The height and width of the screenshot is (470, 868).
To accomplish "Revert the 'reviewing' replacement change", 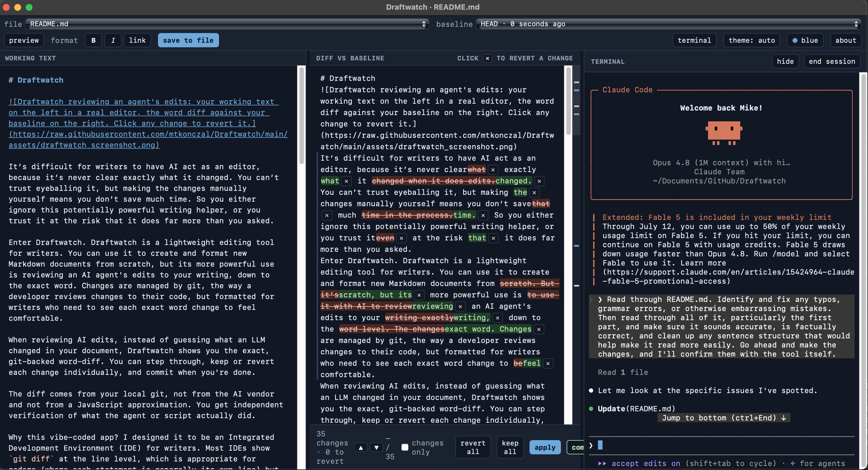I will [x=460, y=306].
